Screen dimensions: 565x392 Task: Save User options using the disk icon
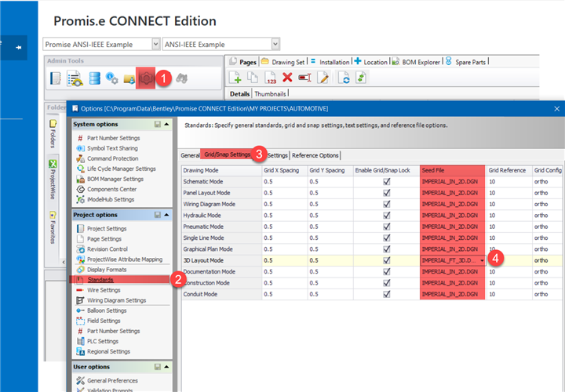(x=158, y=367)
